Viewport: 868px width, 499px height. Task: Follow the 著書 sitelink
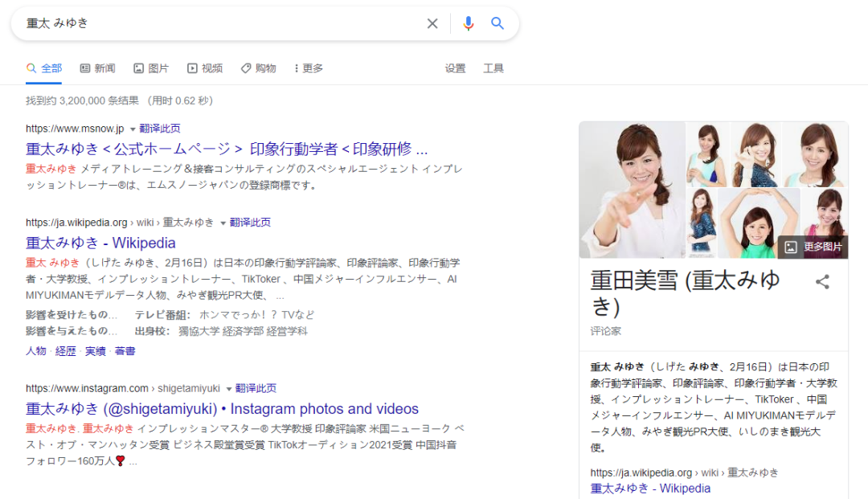click(x=125, y=350)
